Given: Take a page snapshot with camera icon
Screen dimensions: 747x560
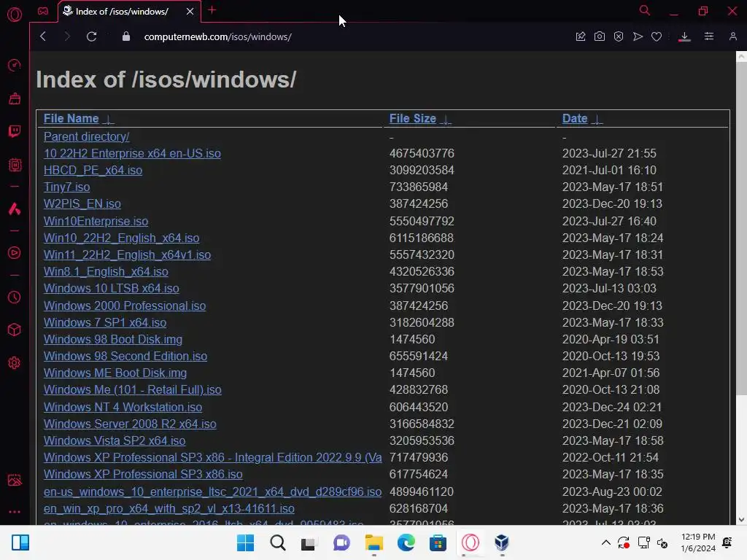Looking at the screenshot, I should (x=600, y=36).
